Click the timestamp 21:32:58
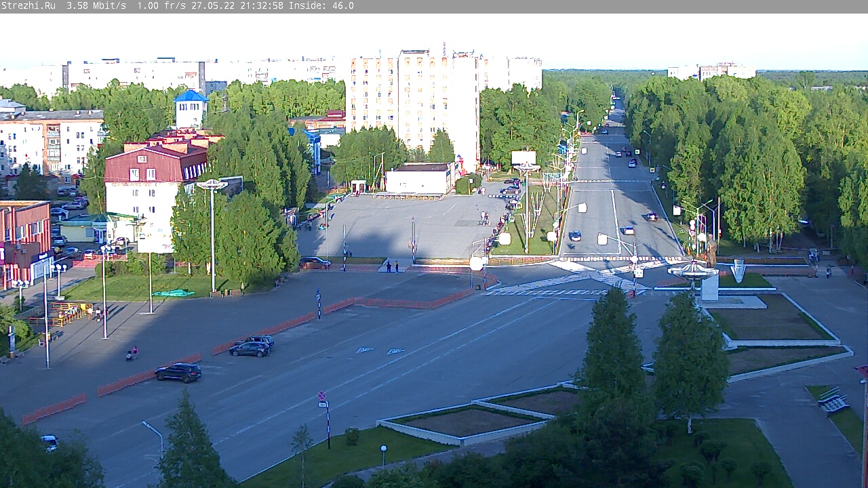 262,6
